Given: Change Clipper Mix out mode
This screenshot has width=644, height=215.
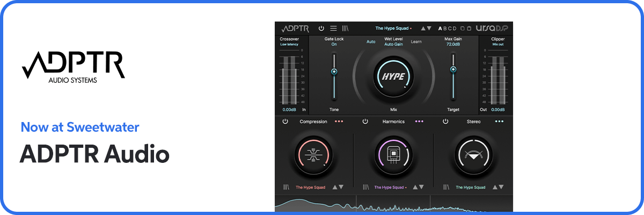Looking at the screenshot, I should point(498,44).
